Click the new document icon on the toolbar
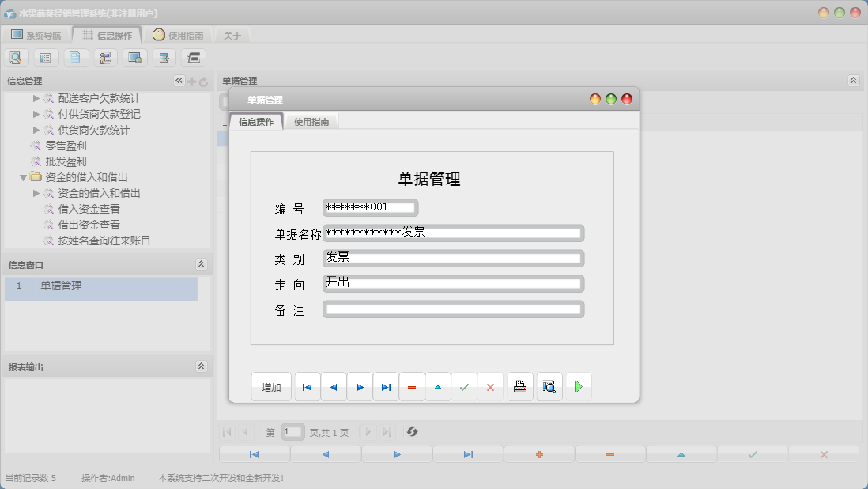 (74, 57)
